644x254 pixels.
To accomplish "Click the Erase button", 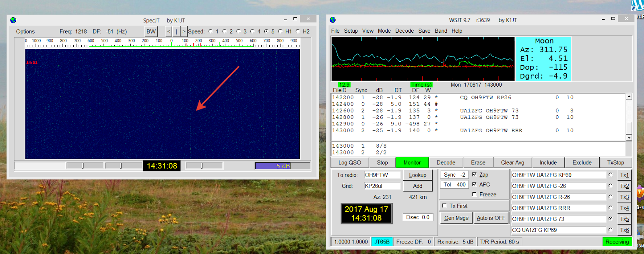I will tap(478, 162).
